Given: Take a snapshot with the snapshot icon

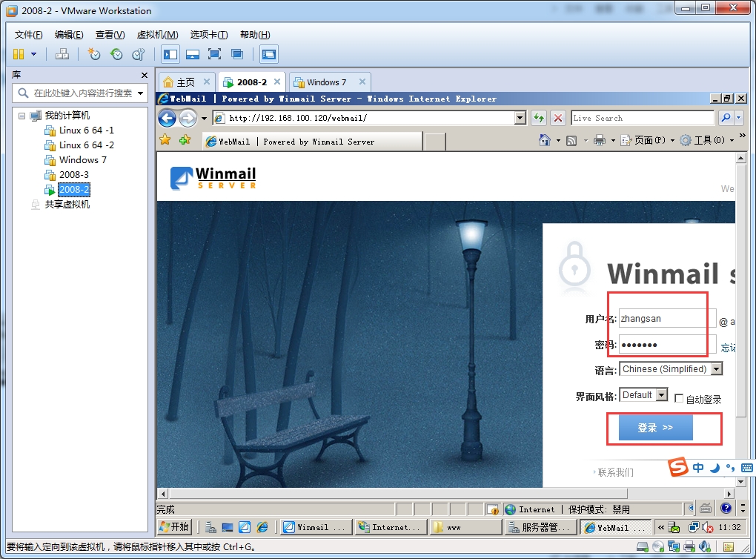Looking at the screenshot, I should click(93, 54).
